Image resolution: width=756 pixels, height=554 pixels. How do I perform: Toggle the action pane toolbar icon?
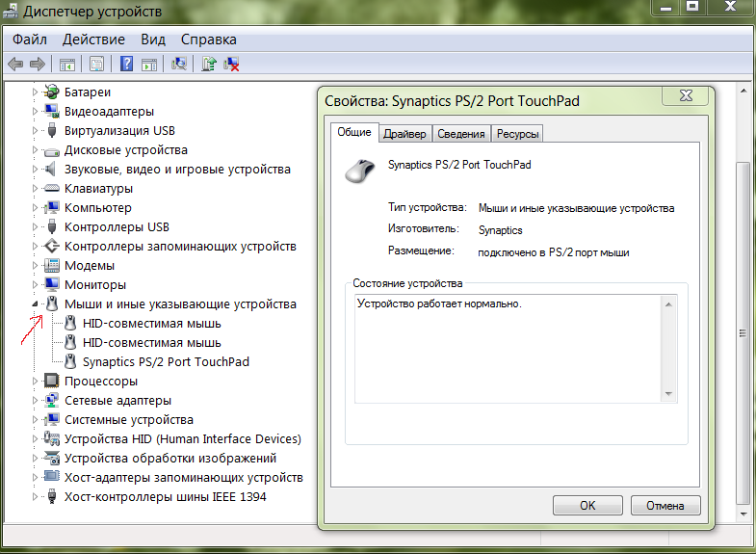[149, 64]
